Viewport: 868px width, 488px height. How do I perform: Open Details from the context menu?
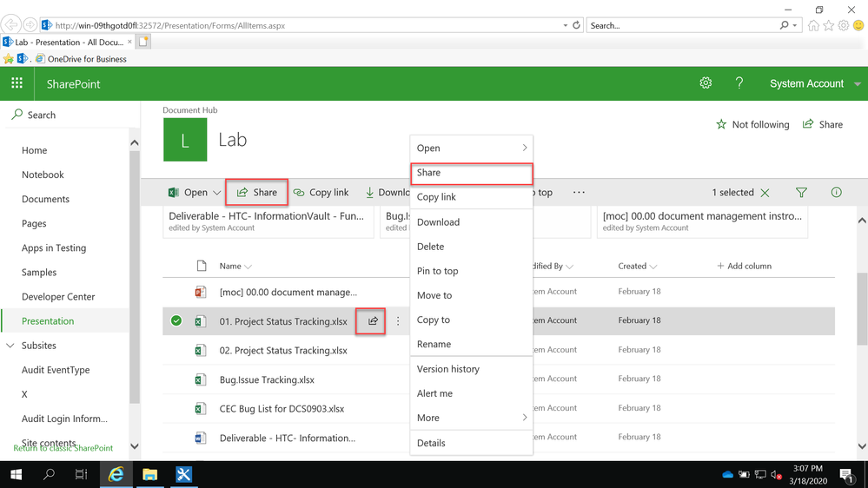pos(472,443)
